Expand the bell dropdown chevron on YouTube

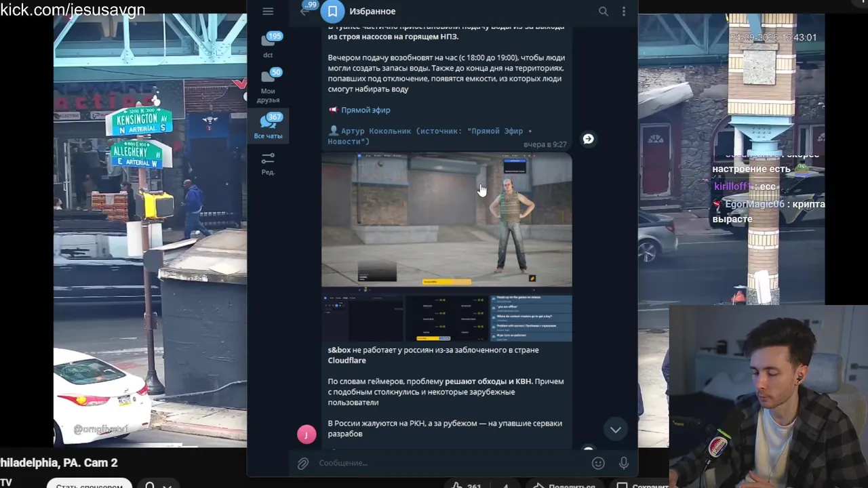pos(167,485)
